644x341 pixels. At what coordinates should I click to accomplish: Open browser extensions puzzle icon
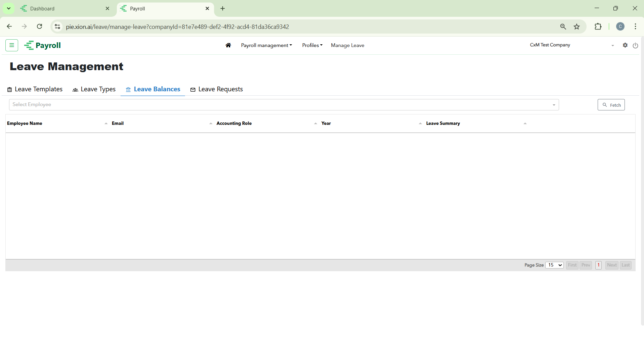(x=598, y=27)
